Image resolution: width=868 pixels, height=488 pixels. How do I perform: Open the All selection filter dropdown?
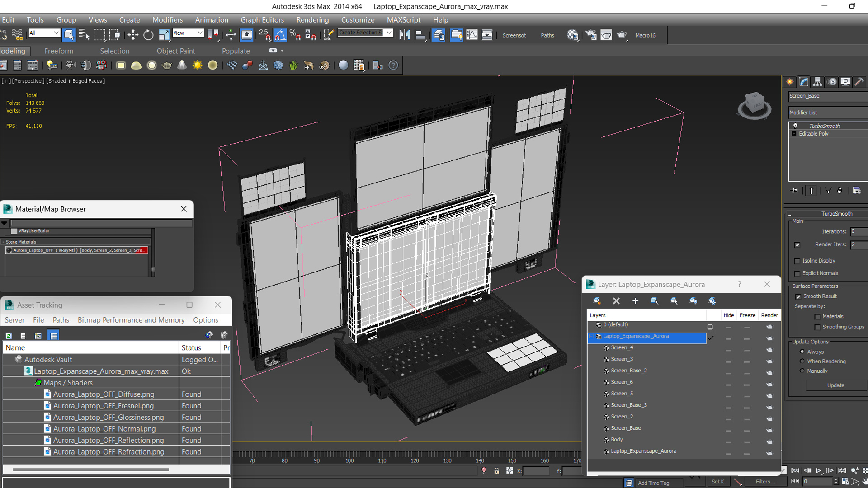pyautogui.click(x=44, y=33)
